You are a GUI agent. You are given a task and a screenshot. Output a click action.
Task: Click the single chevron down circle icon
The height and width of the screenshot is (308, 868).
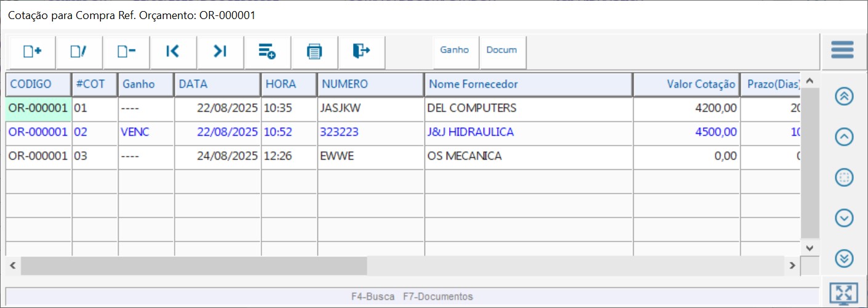pyautogui.click(x=844, y=218)
